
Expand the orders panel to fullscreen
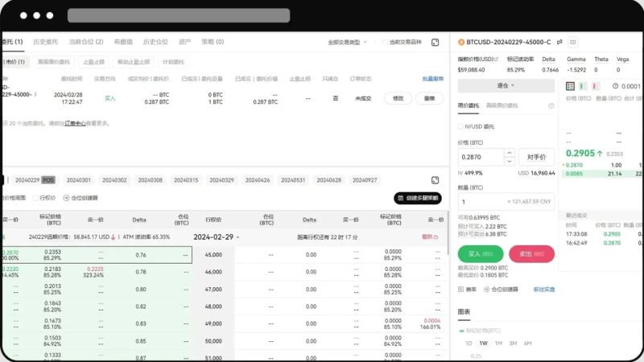[x=436, y=43]
